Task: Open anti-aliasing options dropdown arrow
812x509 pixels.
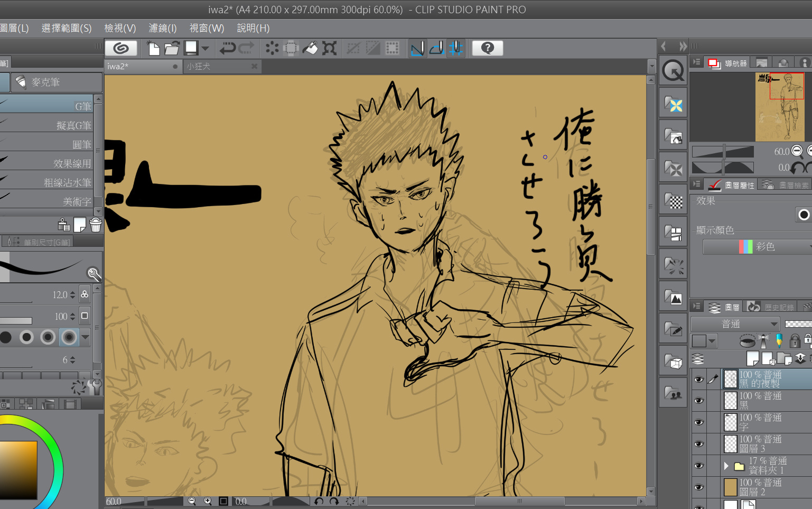Action: point(85,337)
